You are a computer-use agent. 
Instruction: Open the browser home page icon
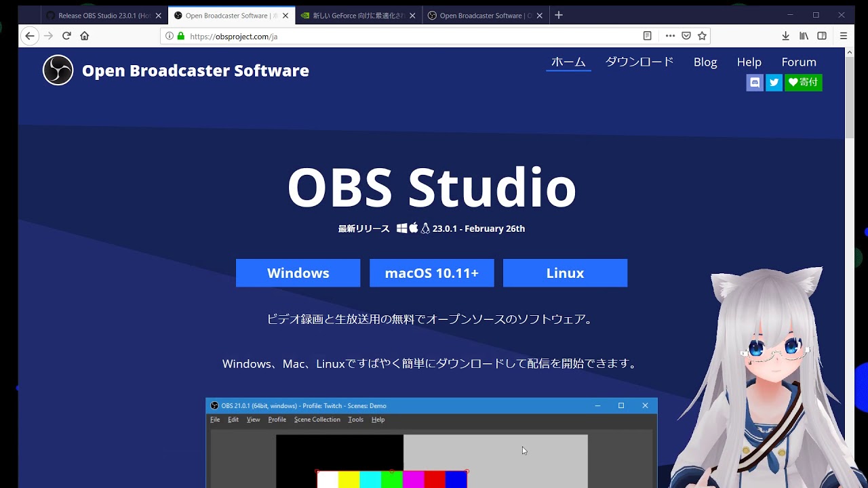(x=84, y=36)
